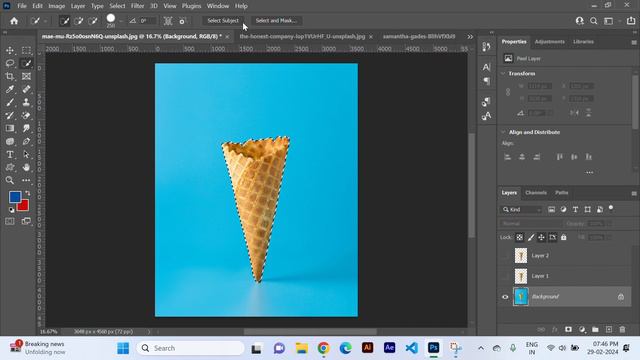This screenshot has width=640, height=360.
Task: Toggle Lock all padlock
Action: pyautogui.click(x=564, y=237)
